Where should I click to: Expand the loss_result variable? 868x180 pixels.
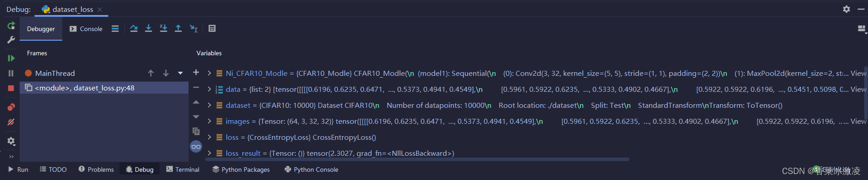pyautogui.click(x=209, y=153)
